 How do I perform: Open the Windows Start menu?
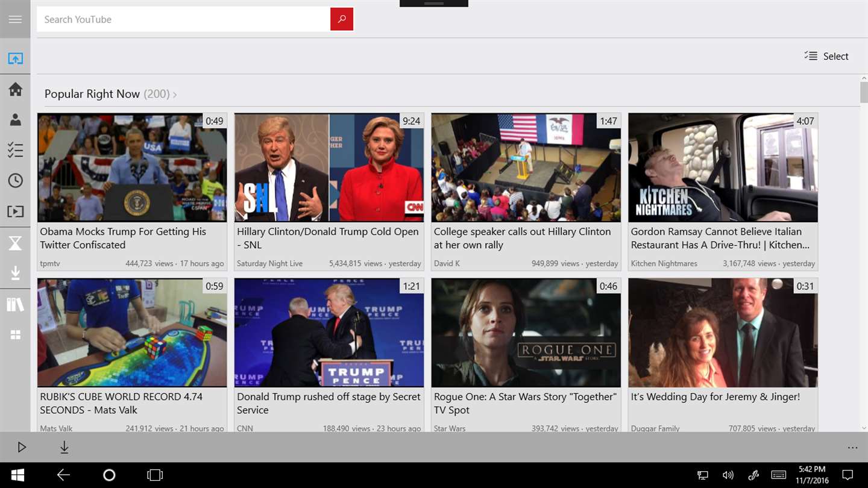pos(17,475)
